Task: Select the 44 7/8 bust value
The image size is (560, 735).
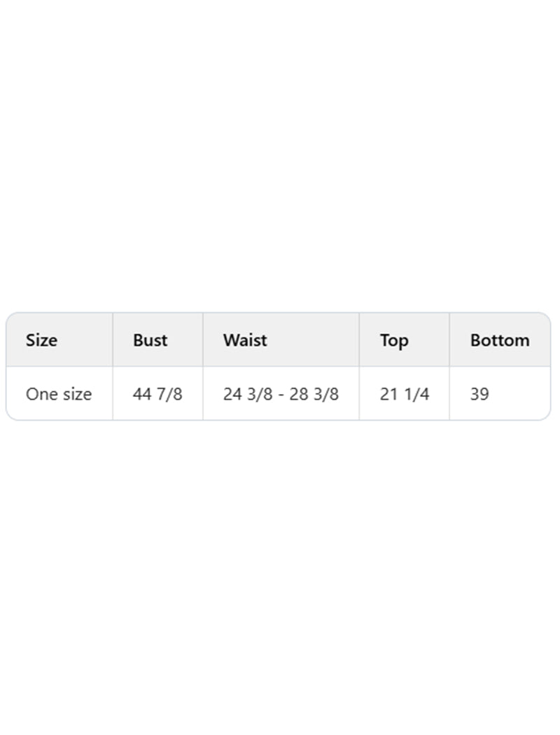Action: (157, 394)
